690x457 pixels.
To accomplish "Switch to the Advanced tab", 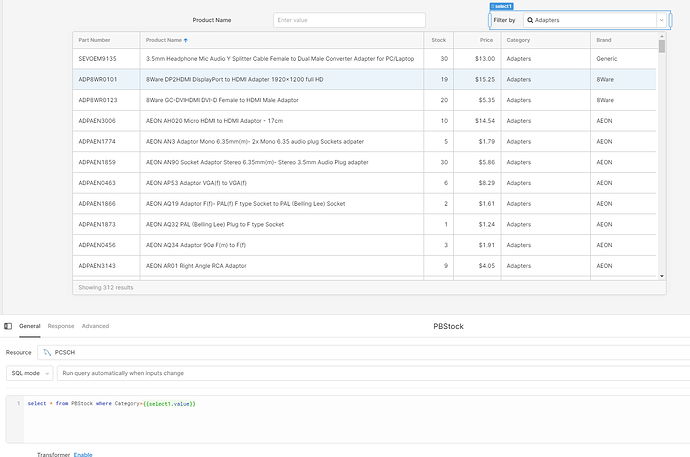I will tap(95, 326).
